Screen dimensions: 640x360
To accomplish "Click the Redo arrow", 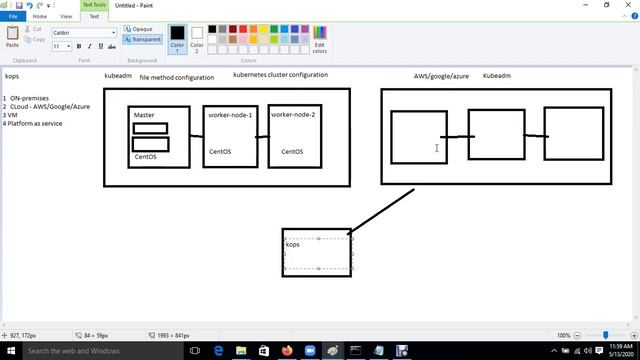I will (x=40, y=5).
